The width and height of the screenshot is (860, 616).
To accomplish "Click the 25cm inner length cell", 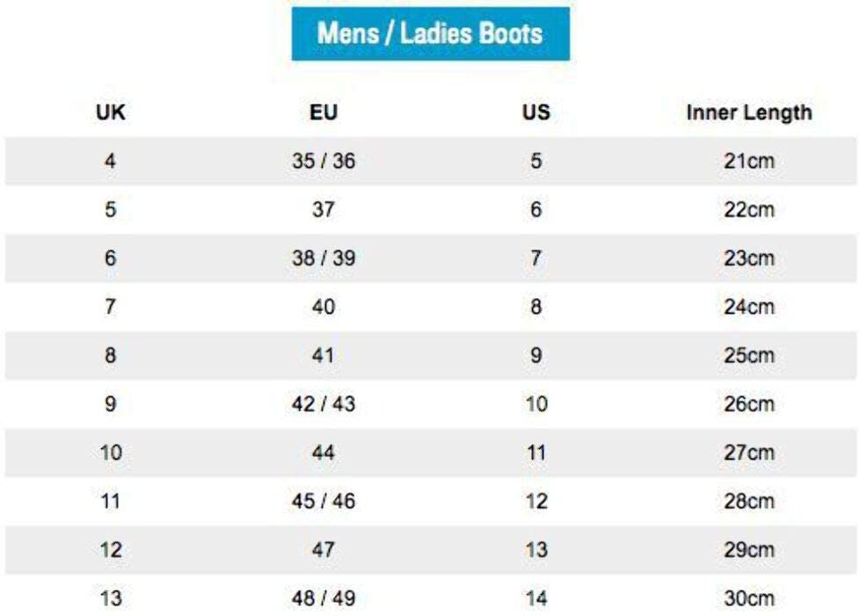I will 749,356.
